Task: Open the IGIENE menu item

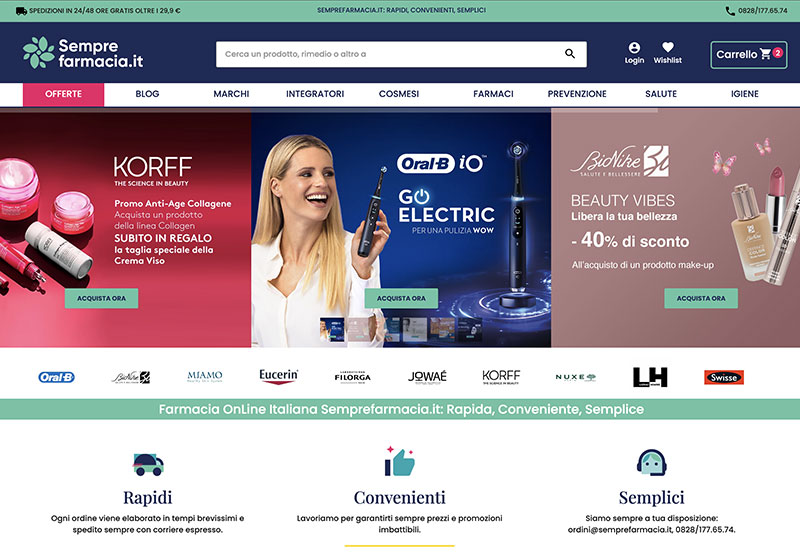Action: (x=744, y=94)
